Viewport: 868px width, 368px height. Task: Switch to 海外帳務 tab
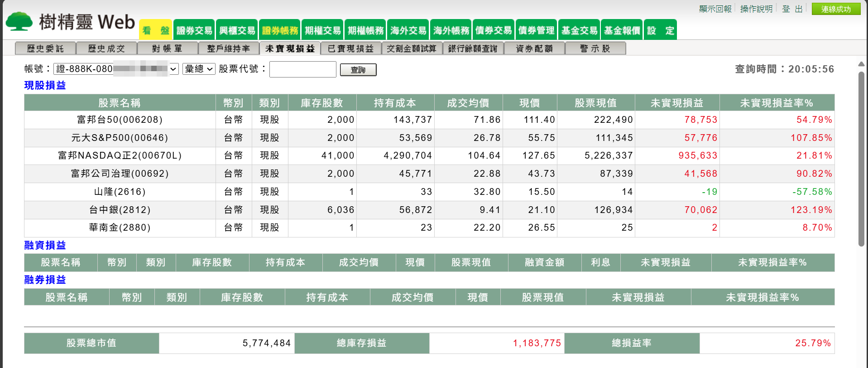pos(451,30)
